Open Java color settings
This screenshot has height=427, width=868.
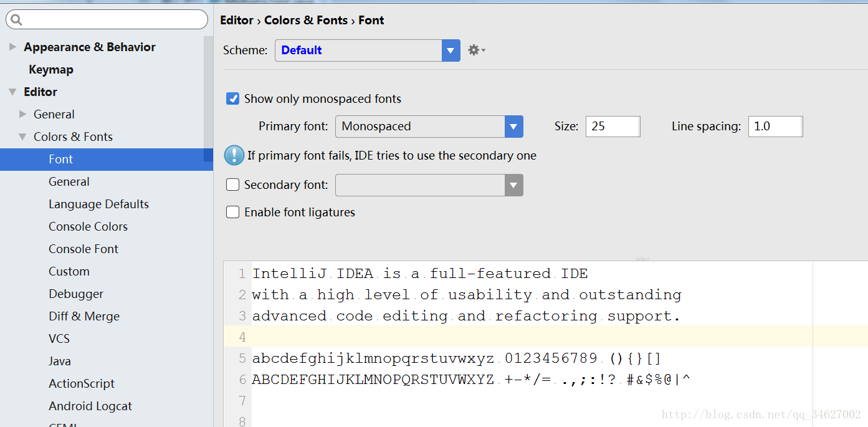tap(60, 361)
